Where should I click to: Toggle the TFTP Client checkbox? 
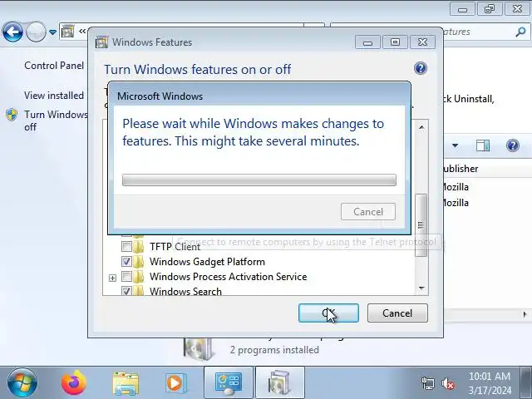(126, 246)
